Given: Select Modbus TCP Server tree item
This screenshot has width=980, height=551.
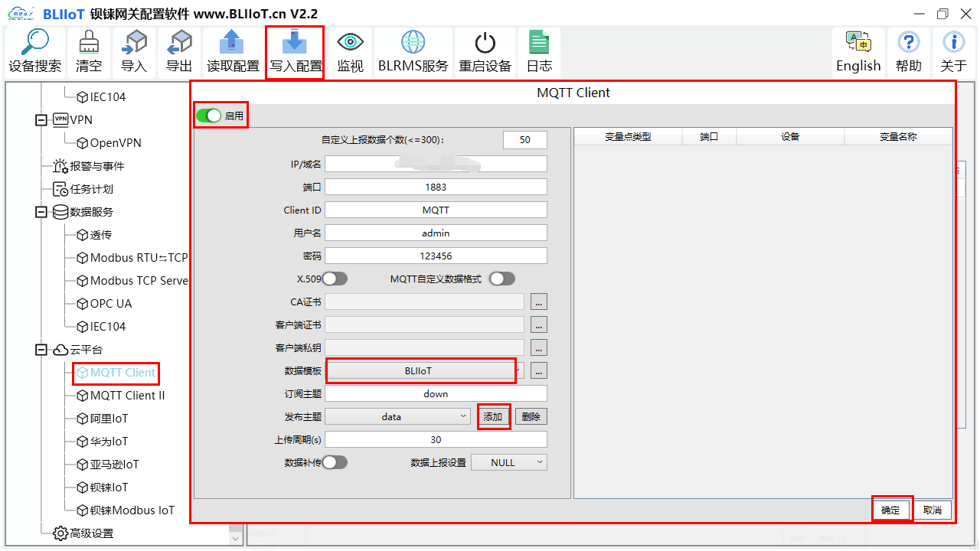Looking at the screenshot, I should (x=132, y=281).
